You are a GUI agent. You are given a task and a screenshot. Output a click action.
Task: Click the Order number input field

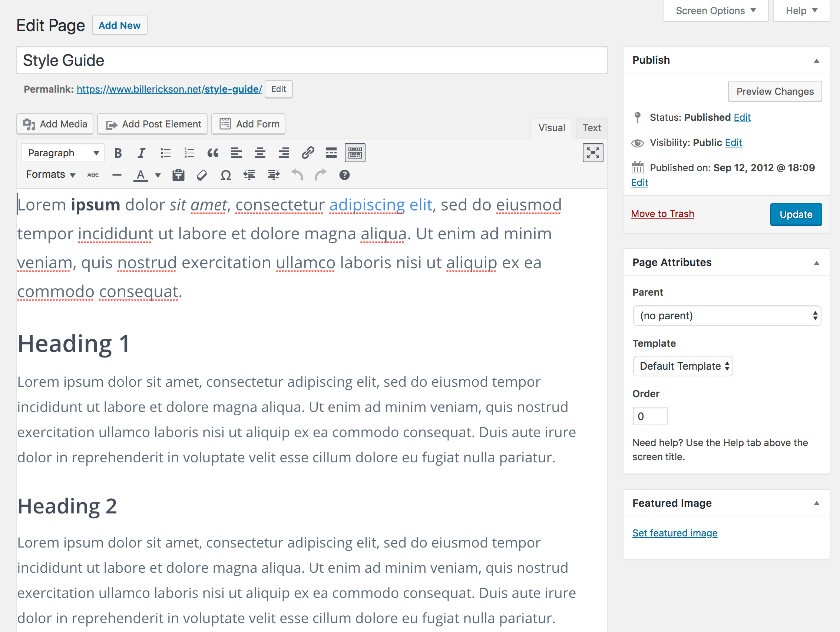pos(650,416)
